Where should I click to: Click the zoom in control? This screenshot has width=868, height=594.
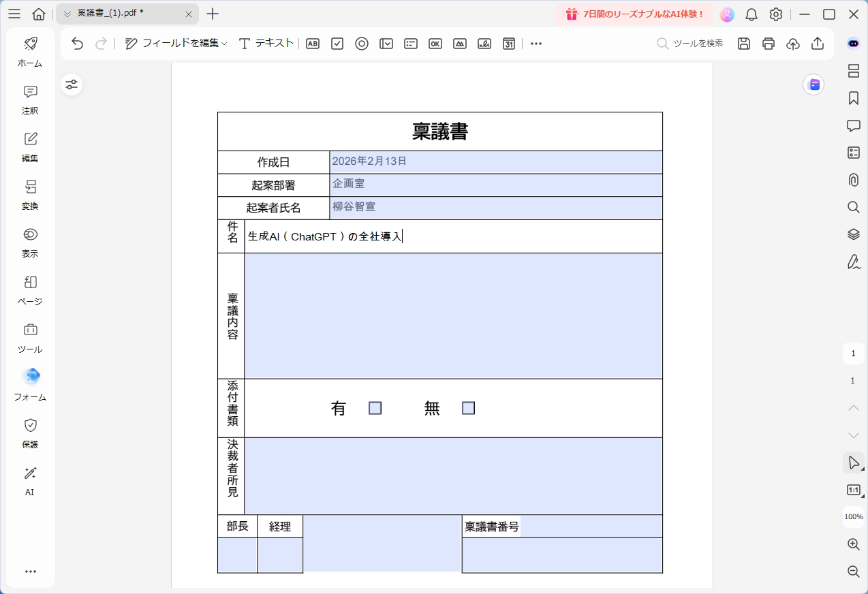(x=853, y=544)
